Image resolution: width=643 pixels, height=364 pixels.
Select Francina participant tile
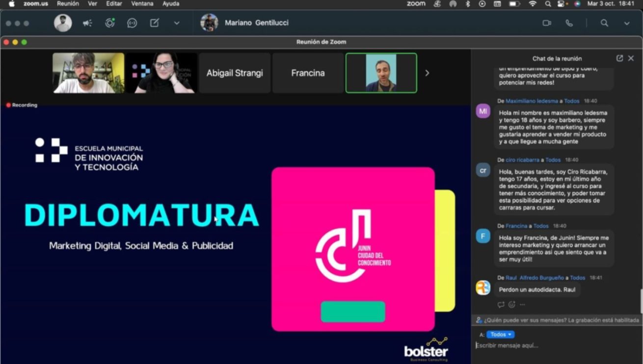pos(308,73)
